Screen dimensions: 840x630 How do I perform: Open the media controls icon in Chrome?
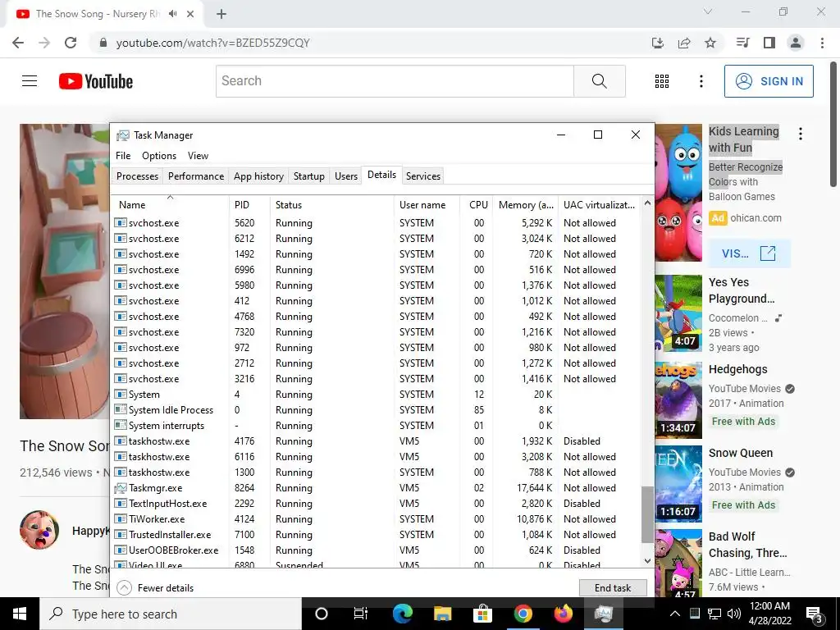click(x=743, y=43)
